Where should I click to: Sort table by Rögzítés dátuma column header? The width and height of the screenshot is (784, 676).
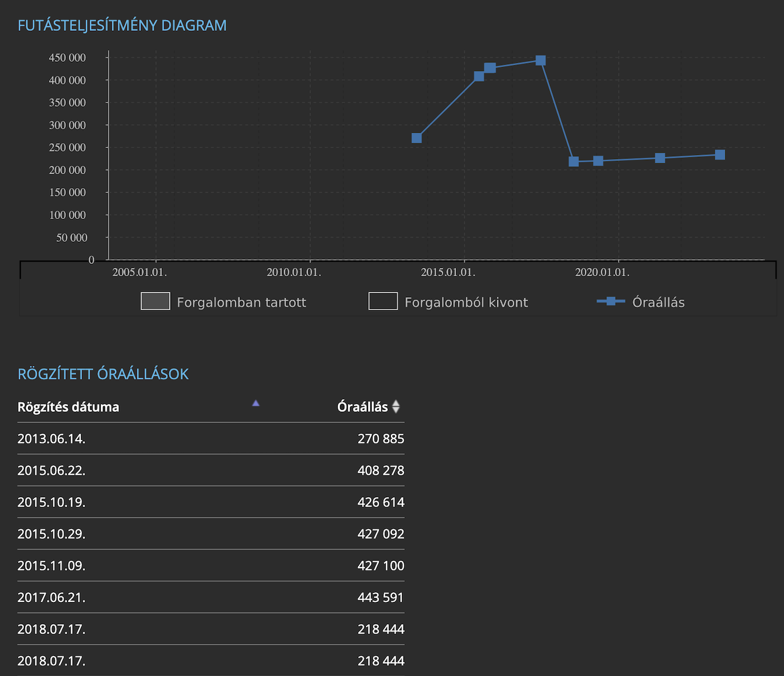coord(68,407)
